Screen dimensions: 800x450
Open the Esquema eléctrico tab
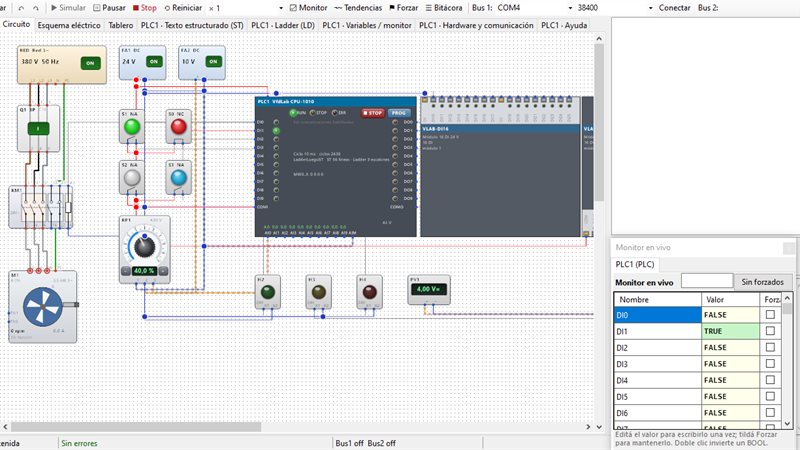(x=69, y=25)
